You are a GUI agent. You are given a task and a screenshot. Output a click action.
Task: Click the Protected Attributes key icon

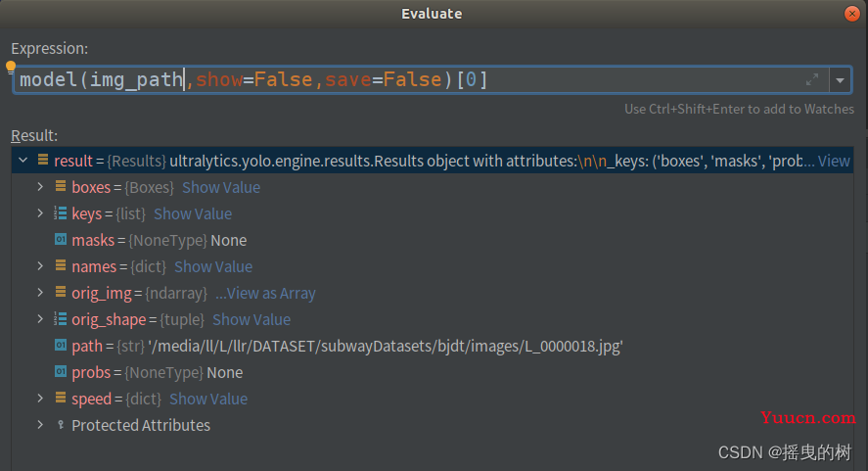61,425
